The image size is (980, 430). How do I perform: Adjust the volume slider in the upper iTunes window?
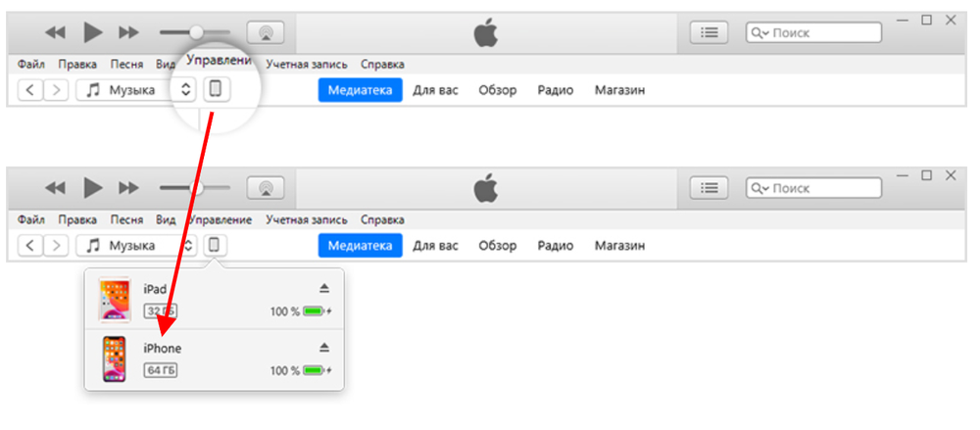[x=195, y=32]
